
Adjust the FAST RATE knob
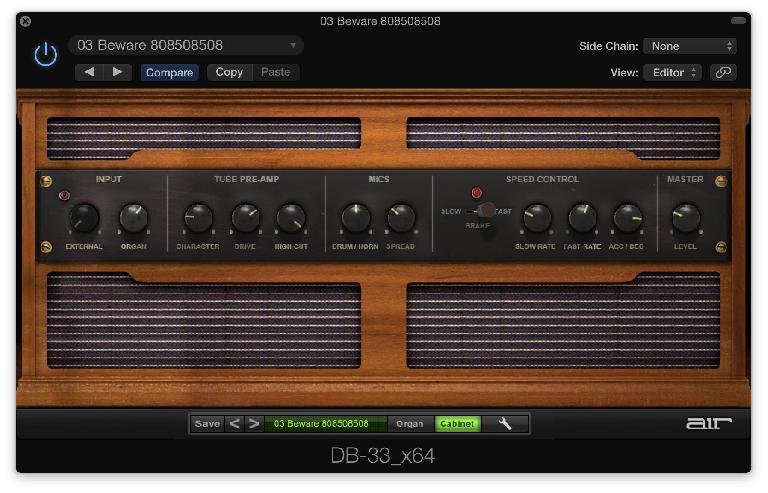(x=582, y=218)
